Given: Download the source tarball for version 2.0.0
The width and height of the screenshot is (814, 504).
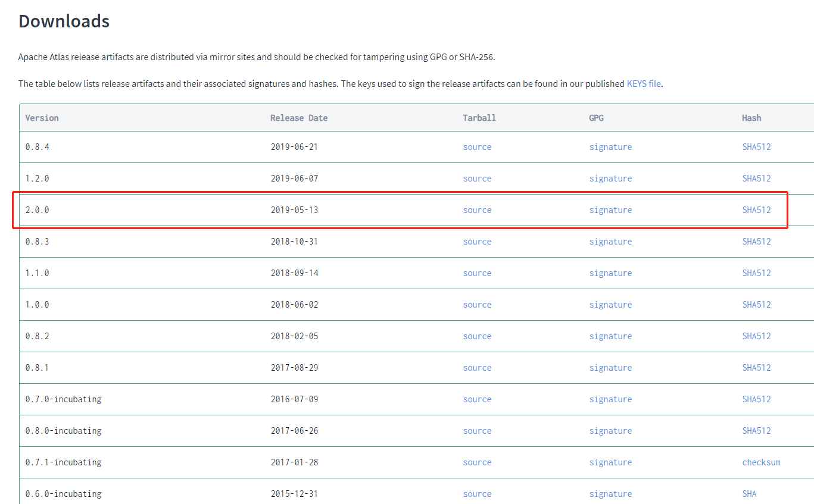Looking at the screenshot, I should (477, 209).
